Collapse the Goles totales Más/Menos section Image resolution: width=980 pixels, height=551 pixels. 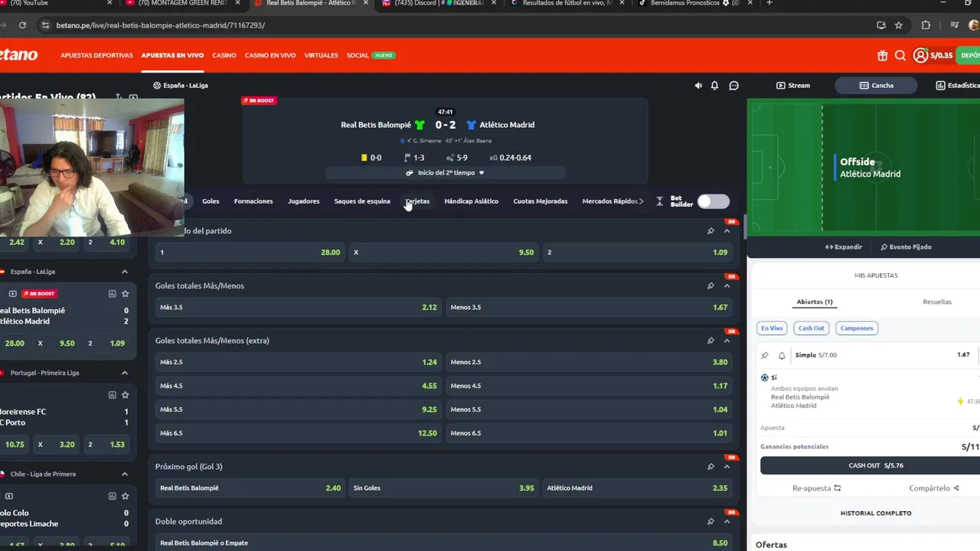click(x=727, y=285)
